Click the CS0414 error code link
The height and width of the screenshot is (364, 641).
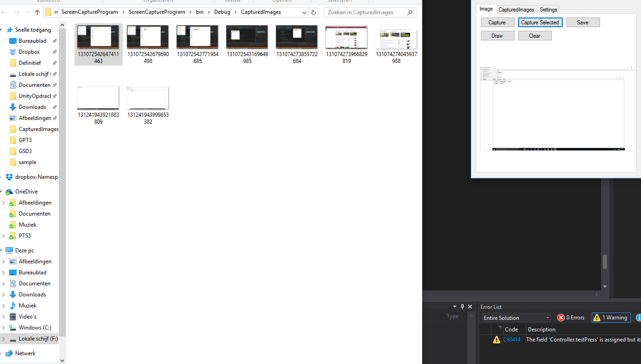511,340
